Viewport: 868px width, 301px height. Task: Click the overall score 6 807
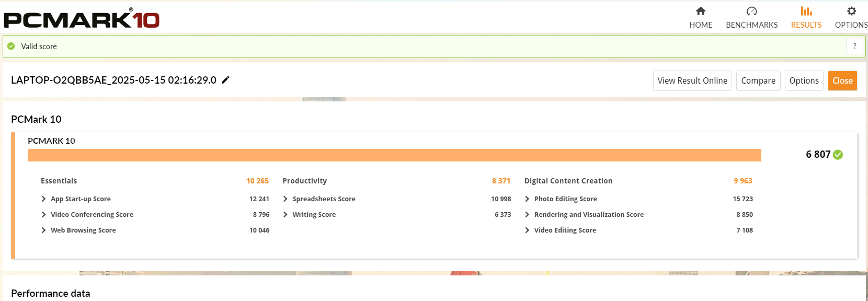click(818, 155)
